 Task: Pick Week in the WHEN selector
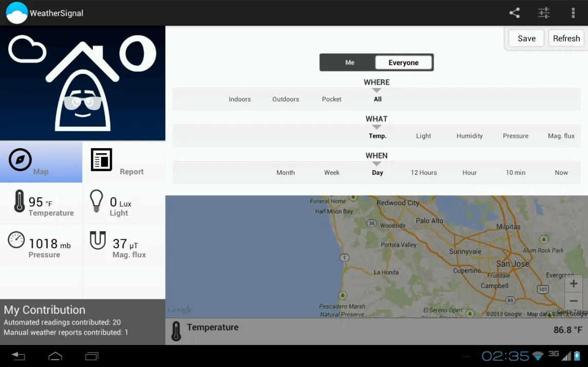point(332,173)
